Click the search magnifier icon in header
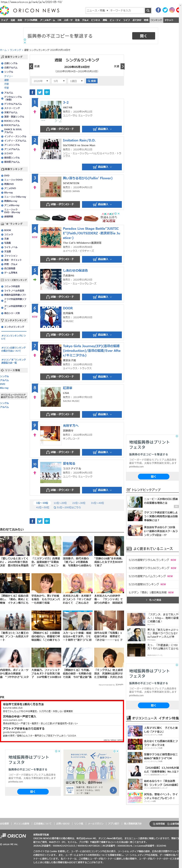 pyautogui.click(x=148, y=11)
